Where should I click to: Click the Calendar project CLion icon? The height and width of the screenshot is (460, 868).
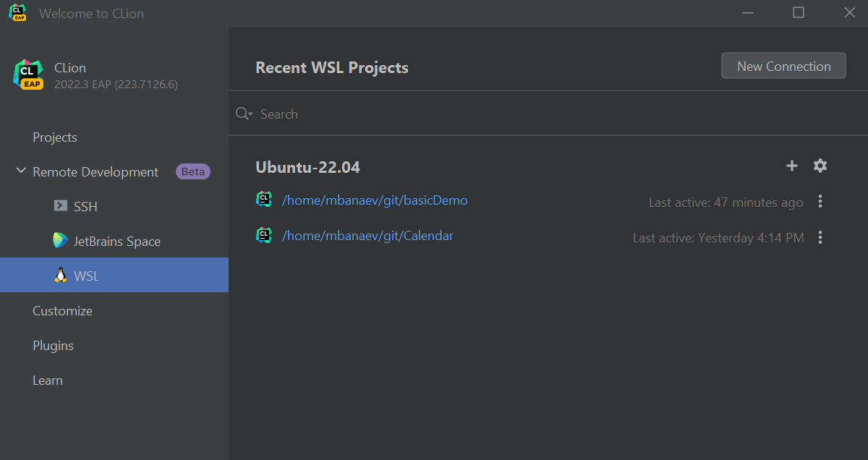coord(264,235)
